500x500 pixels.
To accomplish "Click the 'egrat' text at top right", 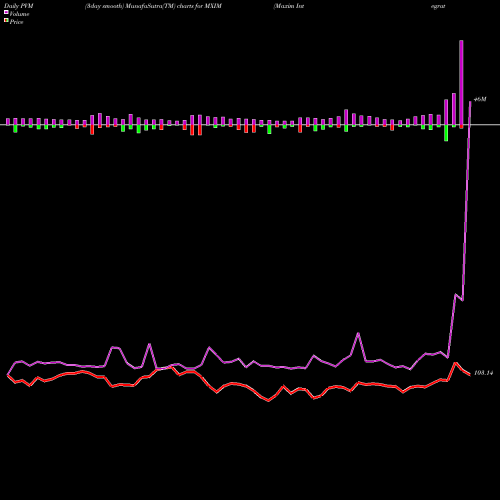I will click(x=438, y=6).
